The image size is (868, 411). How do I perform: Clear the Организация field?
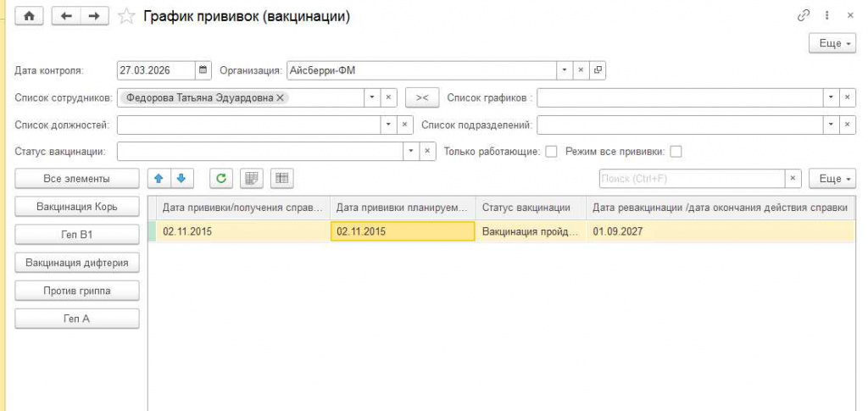point(581,70)
